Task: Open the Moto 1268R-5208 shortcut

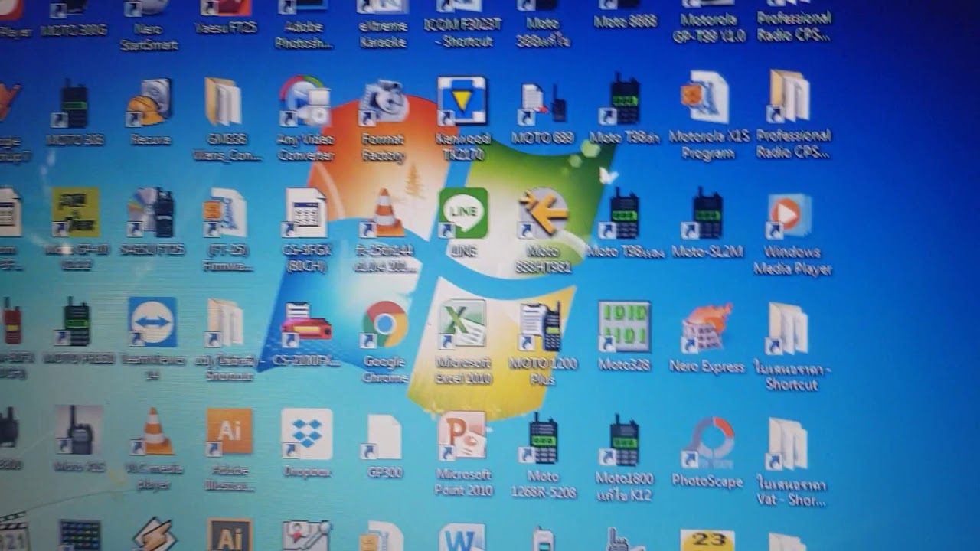Action: (542, 439)
